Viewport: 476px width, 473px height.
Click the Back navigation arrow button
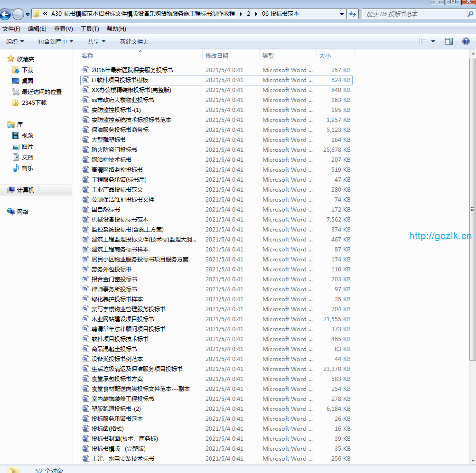click(x=6, y=14)
